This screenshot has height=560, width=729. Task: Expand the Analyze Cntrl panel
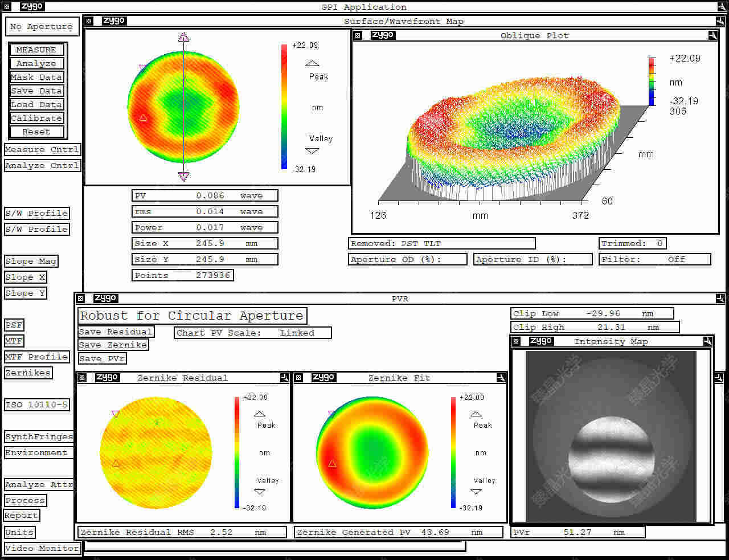[42, 166]
